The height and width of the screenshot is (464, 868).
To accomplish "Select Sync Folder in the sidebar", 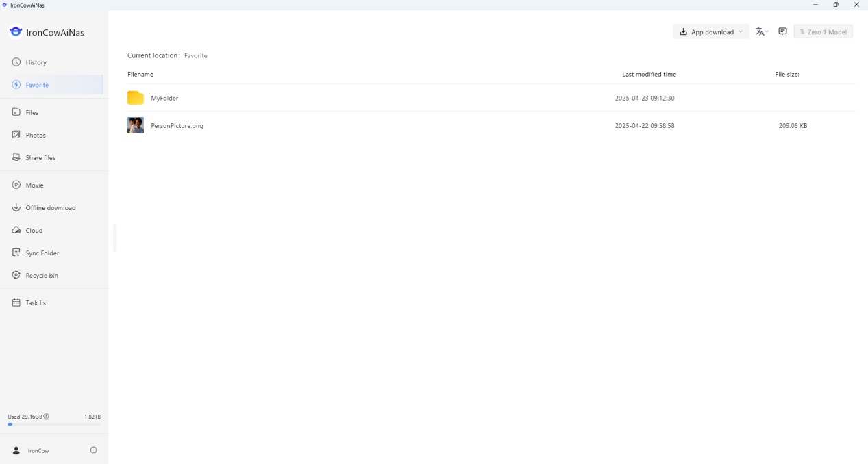I will pyautogui.click(x=42, y=253).
